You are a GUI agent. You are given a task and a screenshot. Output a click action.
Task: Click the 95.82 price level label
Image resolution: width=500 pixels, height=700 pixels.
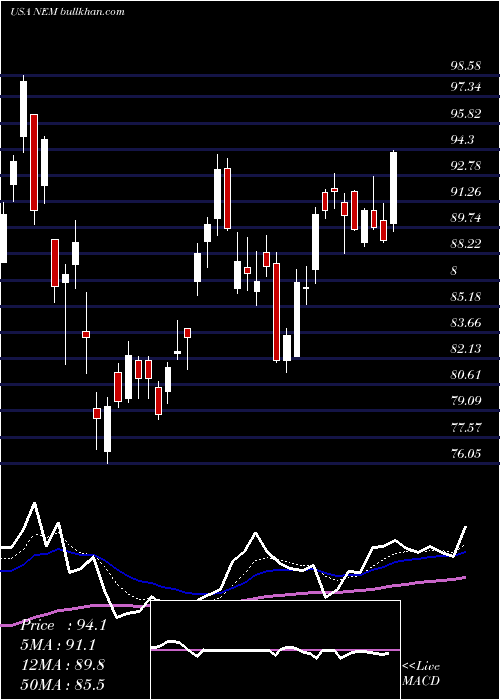(x=466, y=113)
